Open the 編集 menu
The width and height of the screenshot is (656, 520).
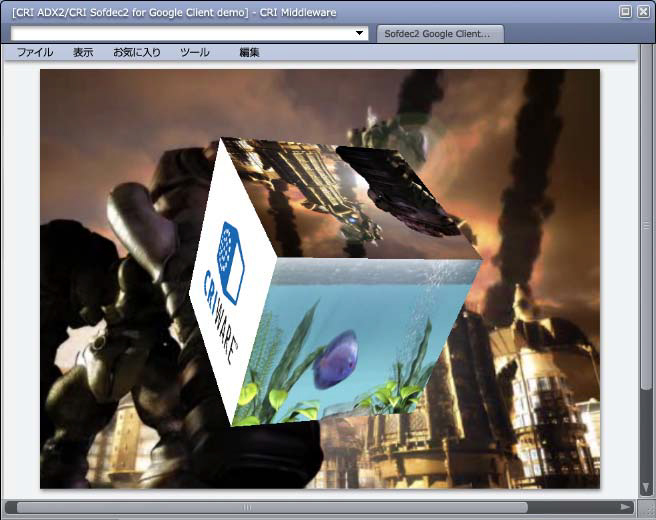tap(249, 52)
